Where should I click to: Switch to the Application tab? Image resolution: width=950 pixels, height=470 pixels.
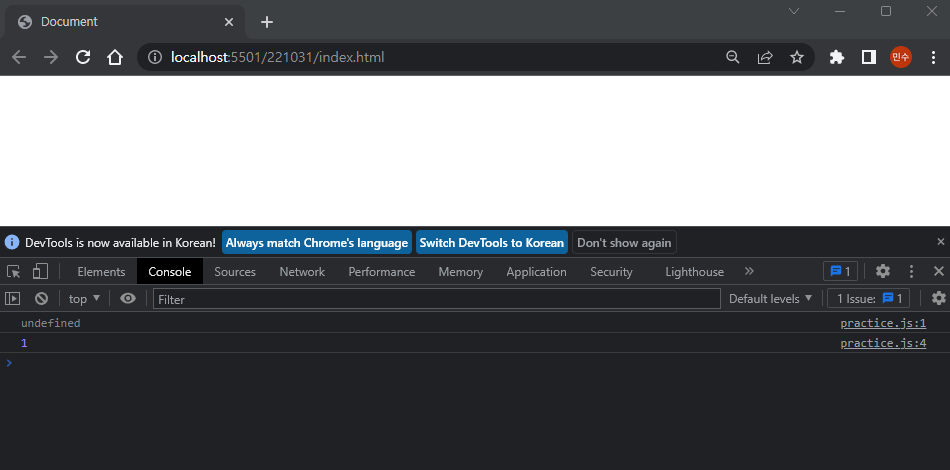point(536,272)
